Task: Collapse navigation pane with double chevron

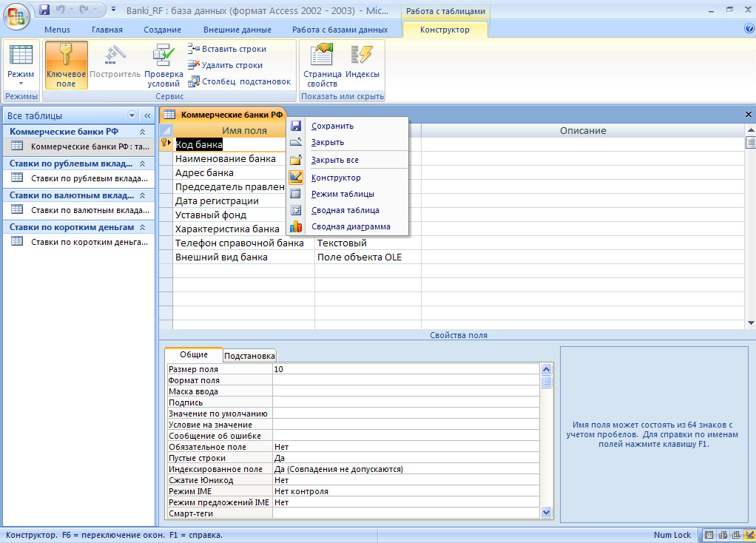Action: (147, 115)
